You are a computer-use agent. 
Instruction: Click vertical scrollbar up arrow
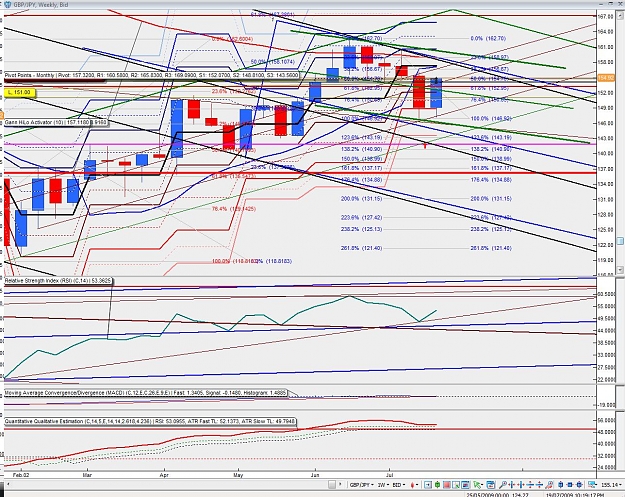pyautogui.click(x=620, y=15)
